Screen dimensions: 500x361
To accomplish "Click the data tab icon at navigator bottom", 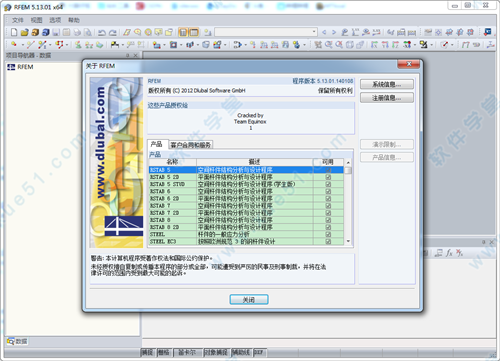I will pyautogui.click(x=17, y=341).
